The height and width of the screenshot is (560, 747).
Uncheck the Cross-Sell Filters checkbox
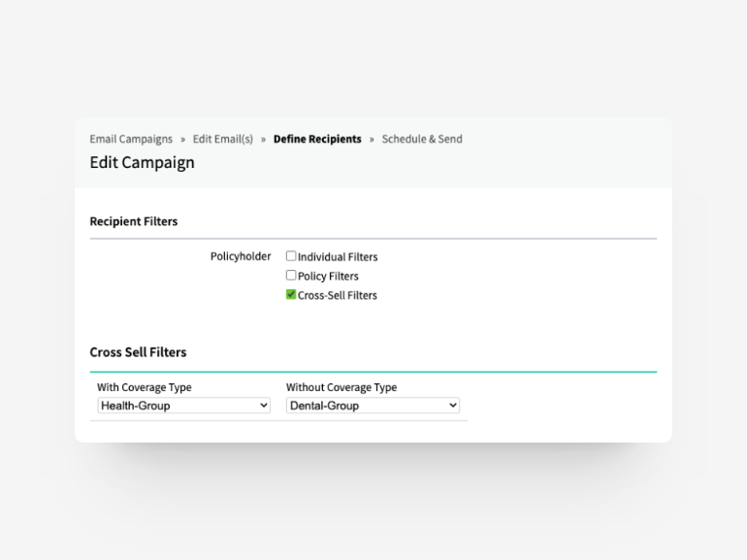coord(291,294)
